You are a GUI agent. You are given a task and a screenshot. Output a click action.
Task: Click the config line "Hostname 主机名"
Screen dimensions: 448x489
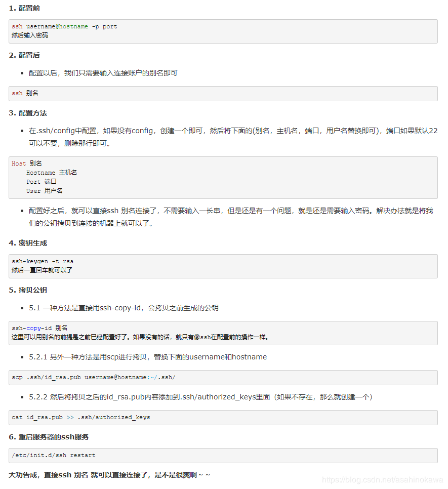pos(52,173)
